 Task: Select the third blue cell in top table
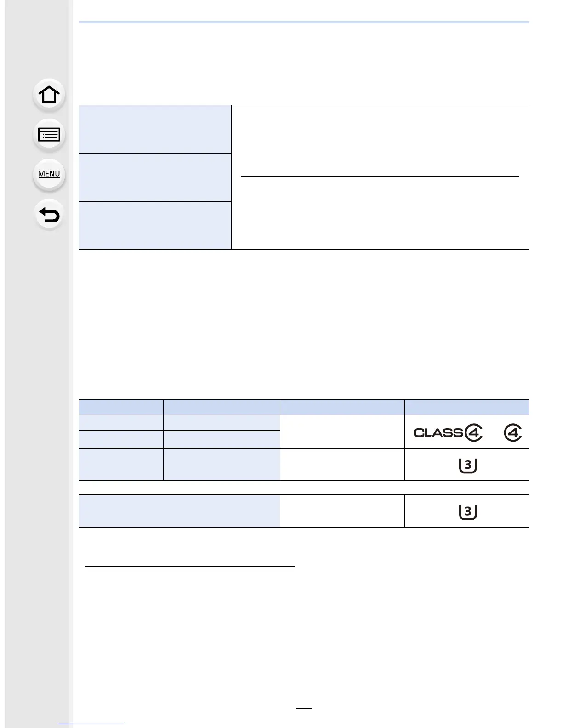click(x=155, y=226)
